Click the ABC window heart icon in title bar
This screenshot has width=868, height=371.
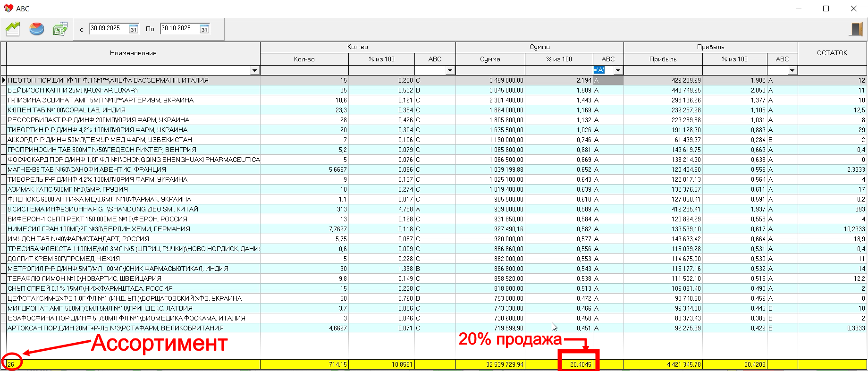(8, 8)
